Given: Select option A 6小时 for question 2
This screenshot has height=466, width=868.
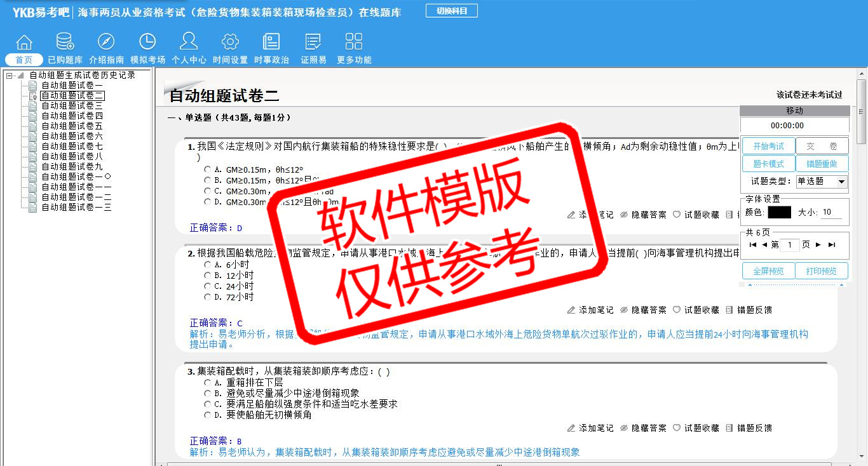Looking at the screenshot, I should pyautogui.click(x=208, y=265).
